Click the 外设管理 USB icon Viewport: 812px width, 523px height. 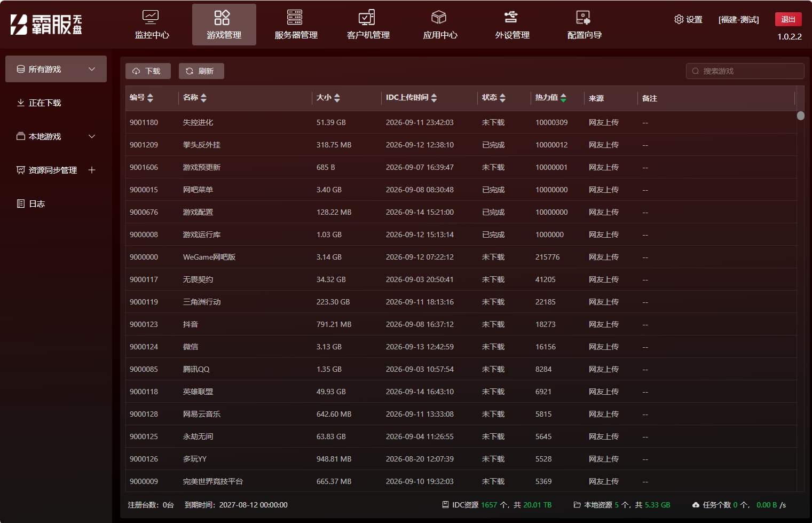tap(511, 17)
